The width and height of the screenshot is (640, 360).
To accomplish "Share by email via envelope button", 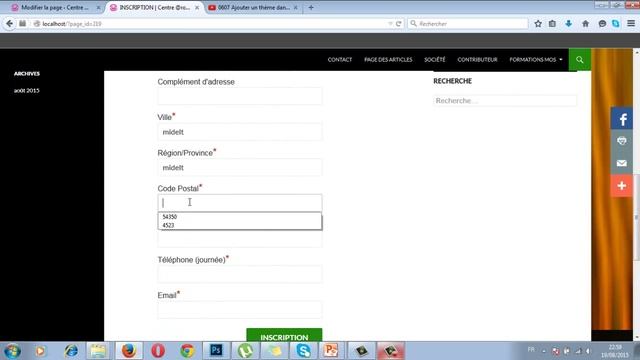I will (x=622, y=163).
